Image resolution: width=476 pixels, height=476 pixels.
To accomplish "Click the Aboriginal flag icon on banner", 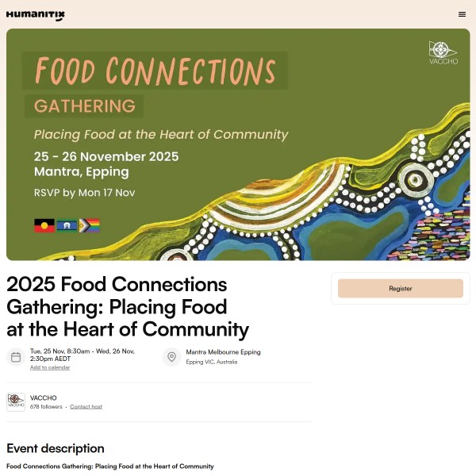I will (x=44, y=225).
